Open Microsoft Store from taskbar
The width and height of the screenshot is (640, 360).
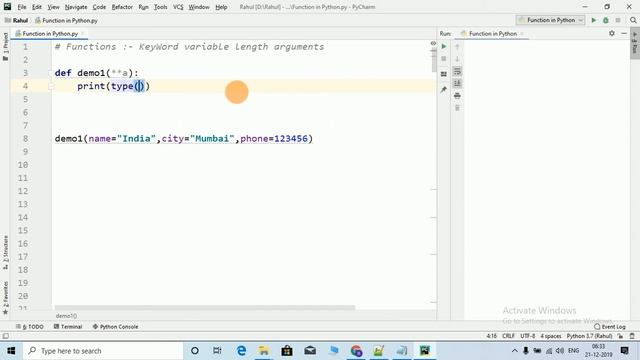287,351
